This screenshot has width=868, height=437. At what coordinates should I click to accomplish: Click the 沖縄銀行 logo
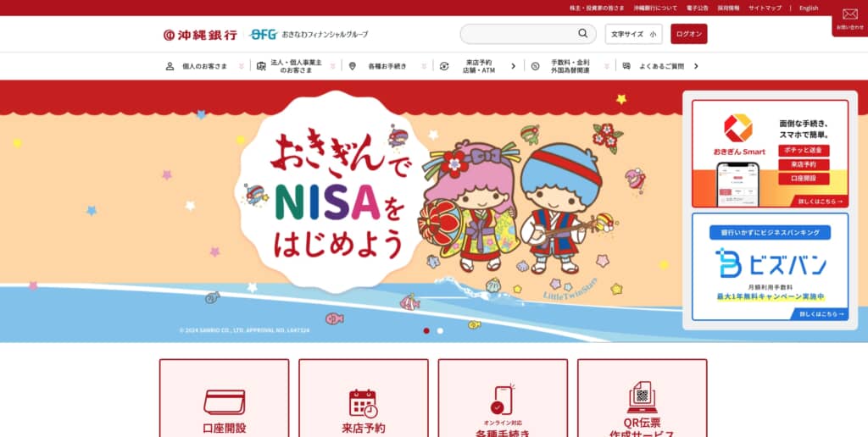click(200, 35)
